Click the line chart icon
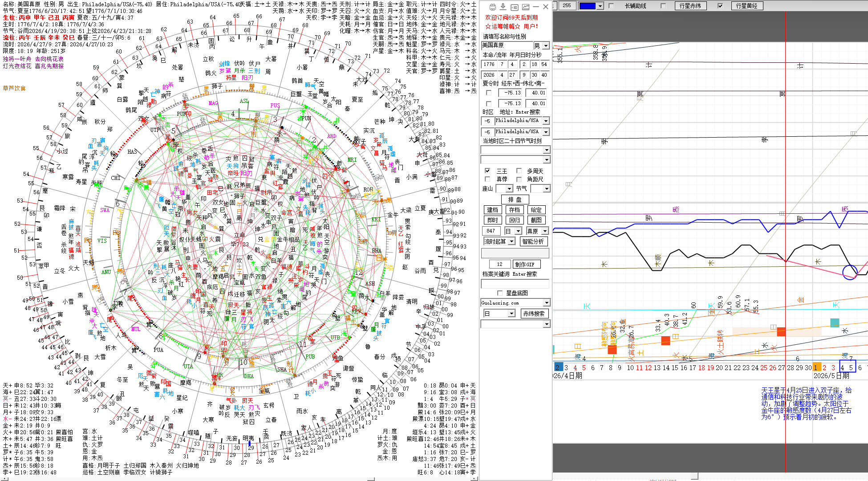Screen dimensions: 868x481 pos(525,7)
